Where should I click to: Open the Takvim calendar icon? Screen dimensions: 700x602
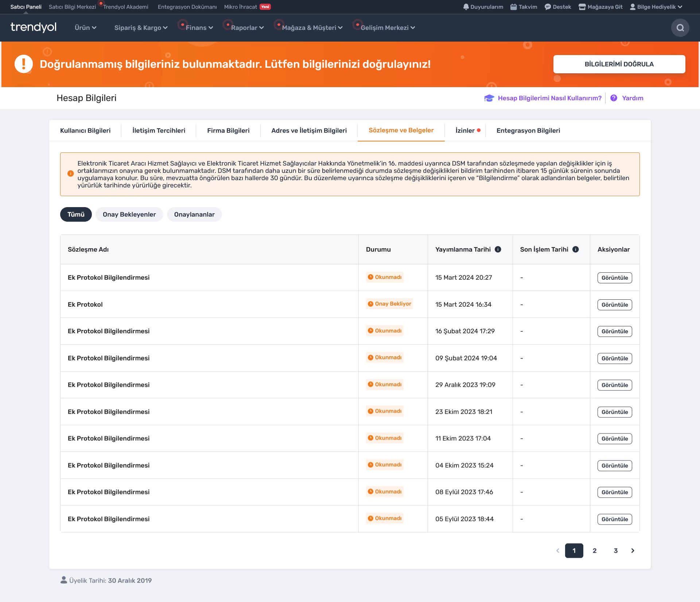point(513,7)
